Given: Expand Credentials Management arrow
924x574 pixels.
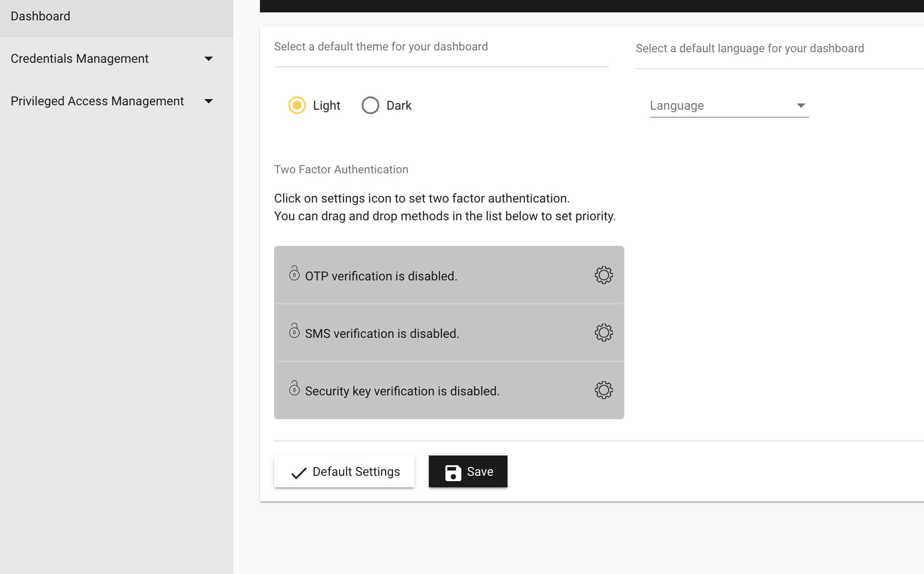Looking at the screenshot, I should point(209,59).
